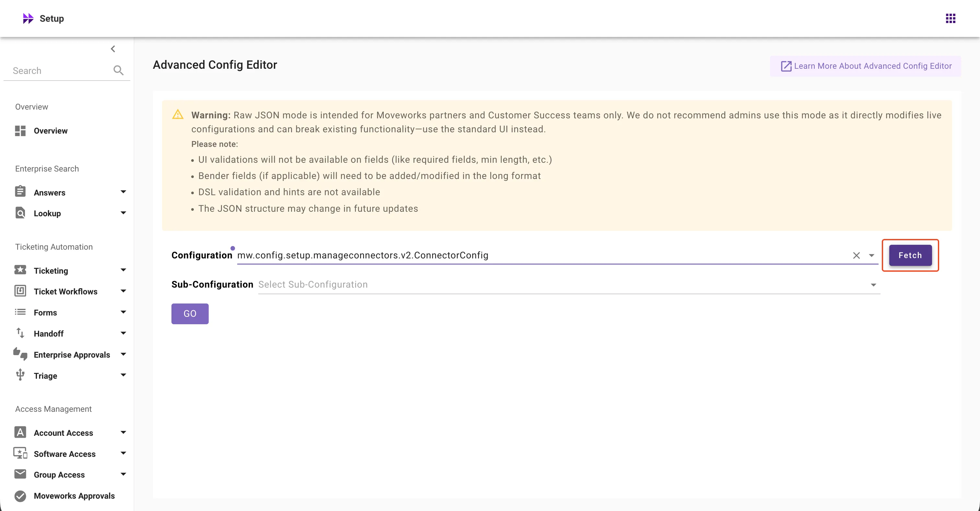Viewport: 980px width, 511px height.
Task: Click the Enterprise Approvals thumbs icon
Action: 20,354
